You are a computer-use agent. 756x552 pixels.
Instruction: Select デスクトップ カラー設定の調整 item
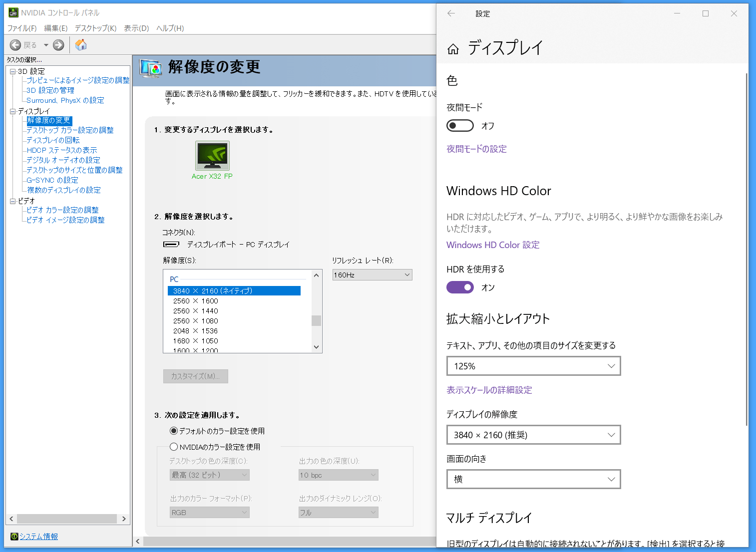[70, 130]
